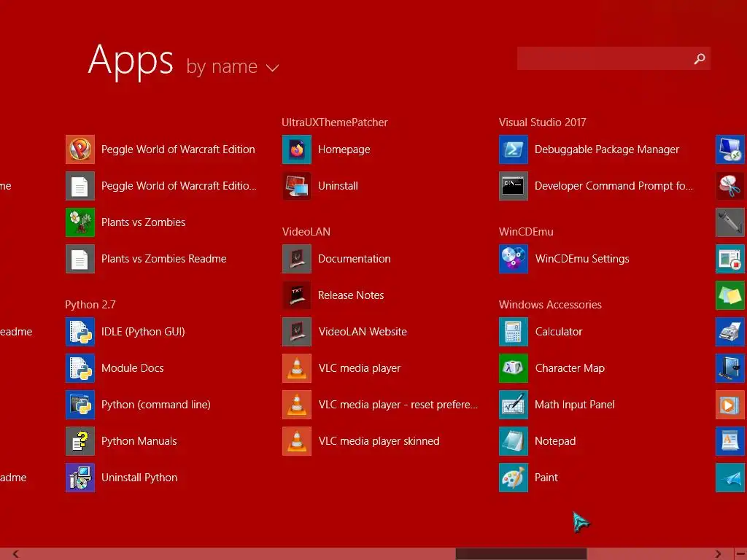Select the Visual Studio 2017 group heading
747x560 pixels.
(x=543, y=122)
